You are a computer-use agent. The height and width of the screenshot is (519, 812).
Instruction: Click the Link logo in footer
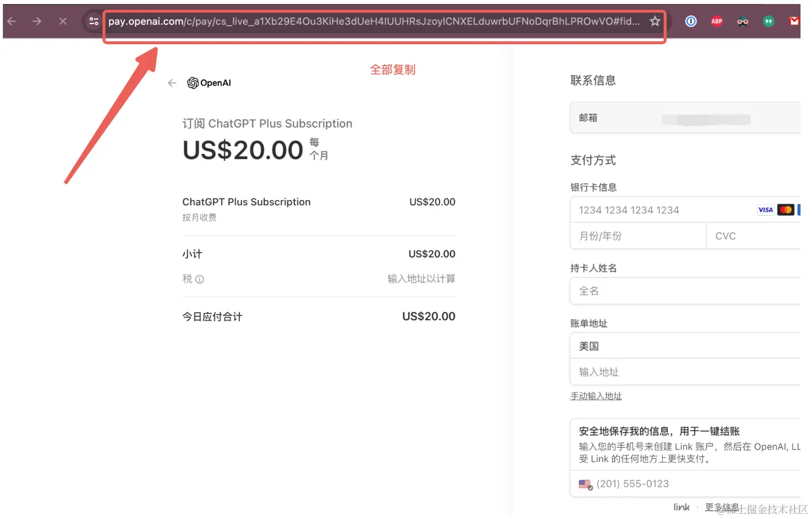(682, 507)
